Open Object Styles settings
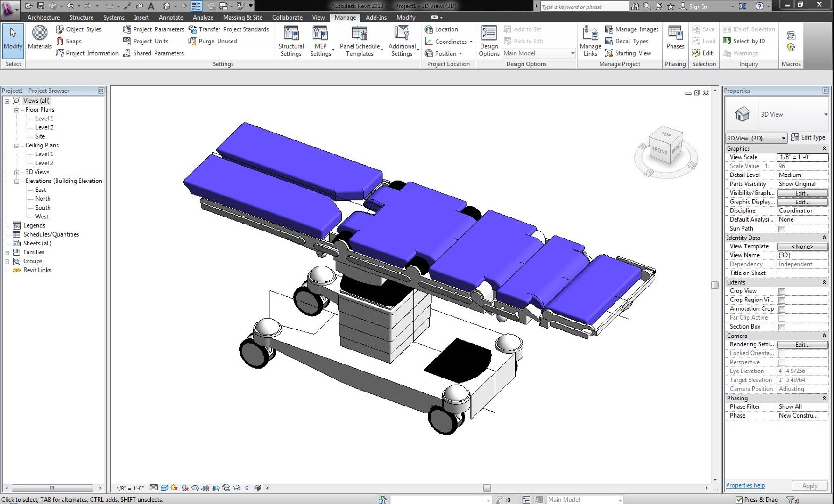The width and height of the screenshot is (834, 504). (x=78, y=29)
